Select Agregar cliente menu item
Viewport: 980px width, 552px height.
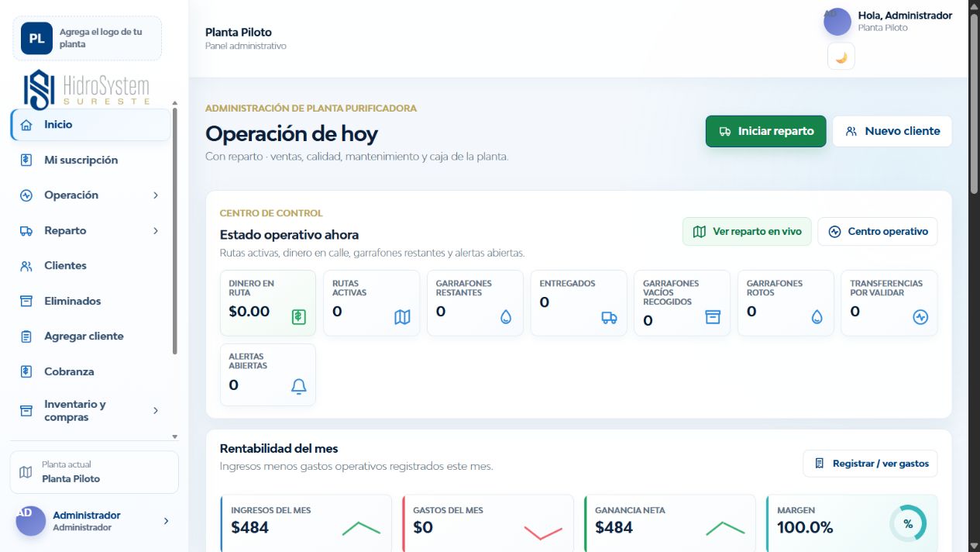[x=91, y=336]
